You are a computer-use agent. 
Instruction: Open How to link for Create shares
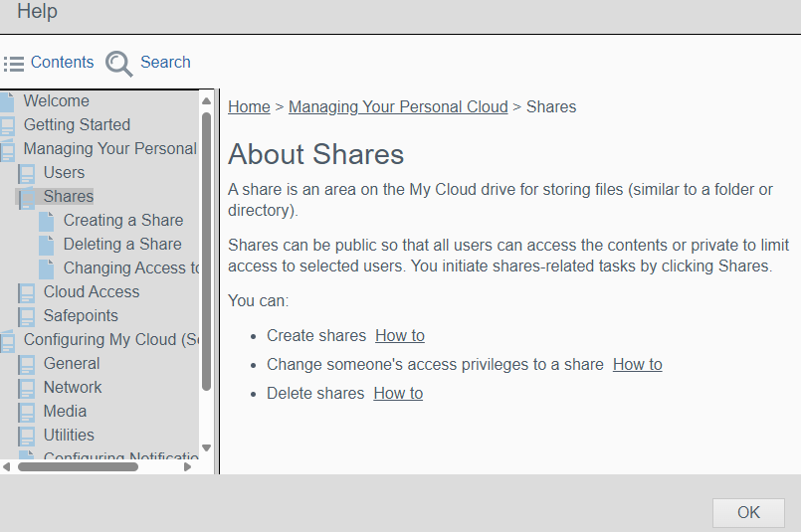(x=400, y=336)
